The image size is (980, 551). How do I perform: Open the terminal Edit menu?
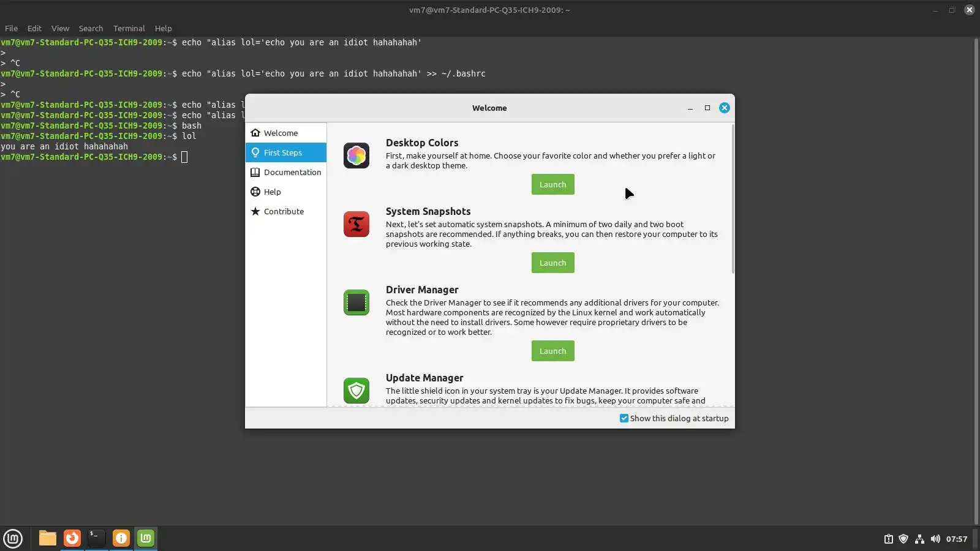[x=34, y=28]
